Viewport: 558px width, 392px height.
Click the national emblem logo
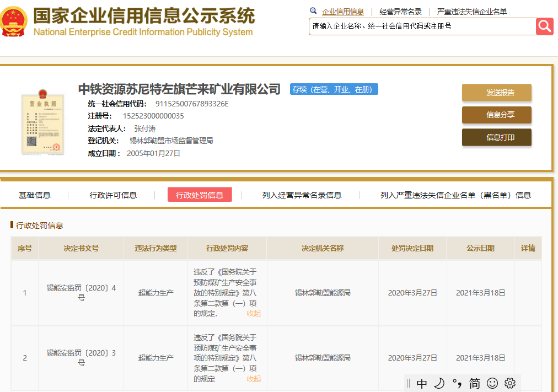(x=13, y=22)
